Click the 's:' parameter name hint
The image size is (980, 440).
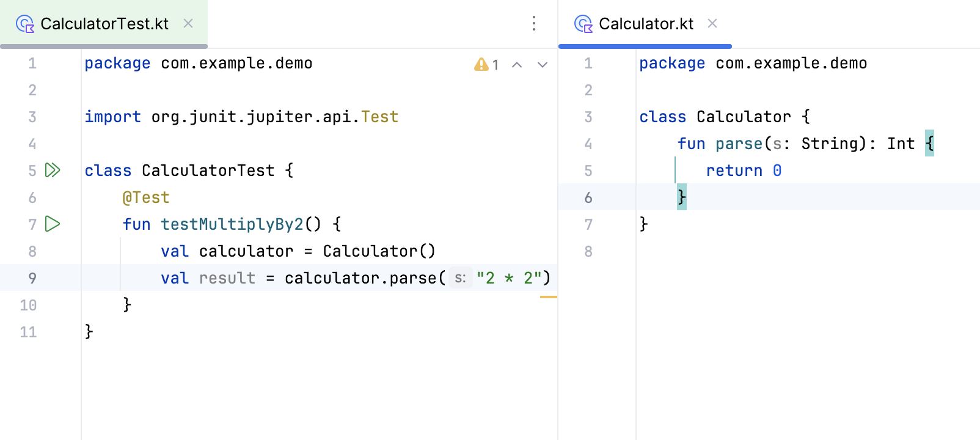(x=461, y=278)
